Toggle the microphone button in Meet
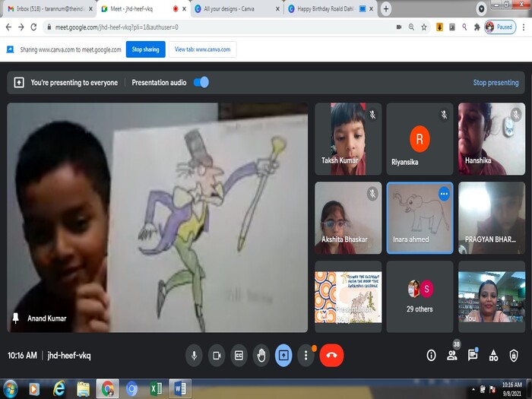This screenshot has width=532, height=399. [x=194, y=355]
